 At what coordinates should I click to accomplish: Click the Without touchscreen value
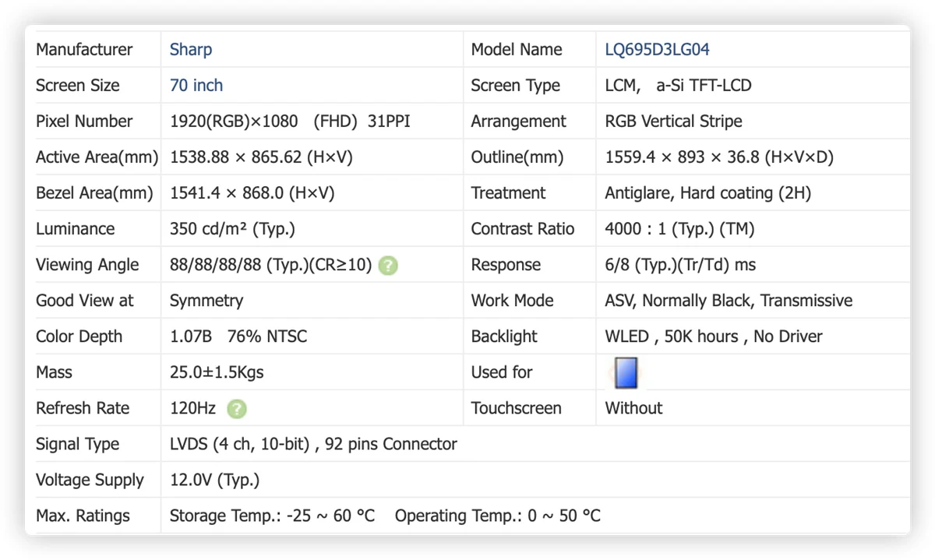pos(633,407)
